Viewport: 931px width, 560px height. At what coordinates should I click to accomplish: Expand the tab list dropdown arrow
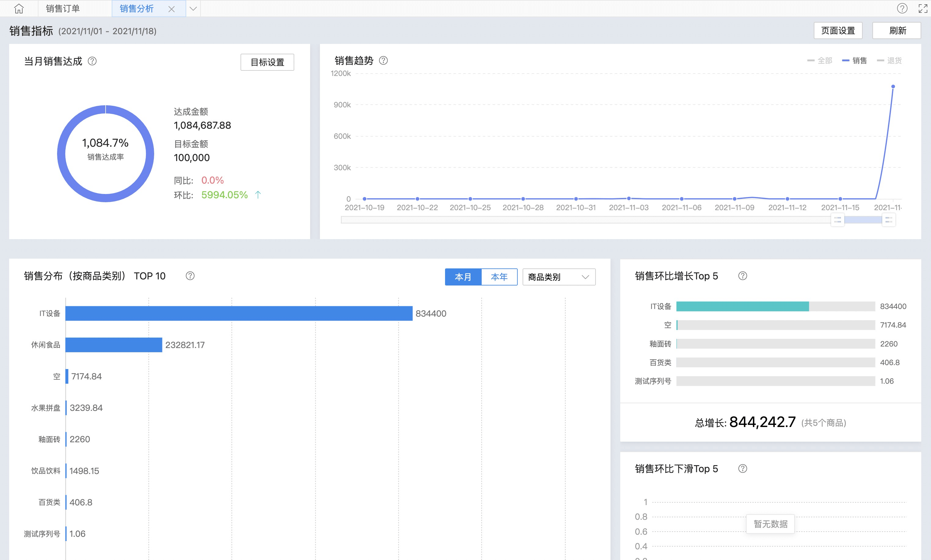coord(193,9)
